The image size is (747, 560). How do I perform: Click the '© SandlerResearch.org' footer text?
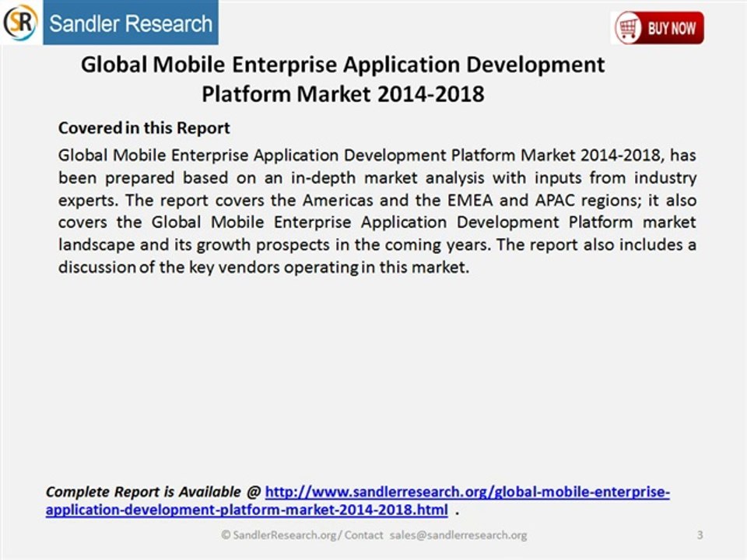279,535
